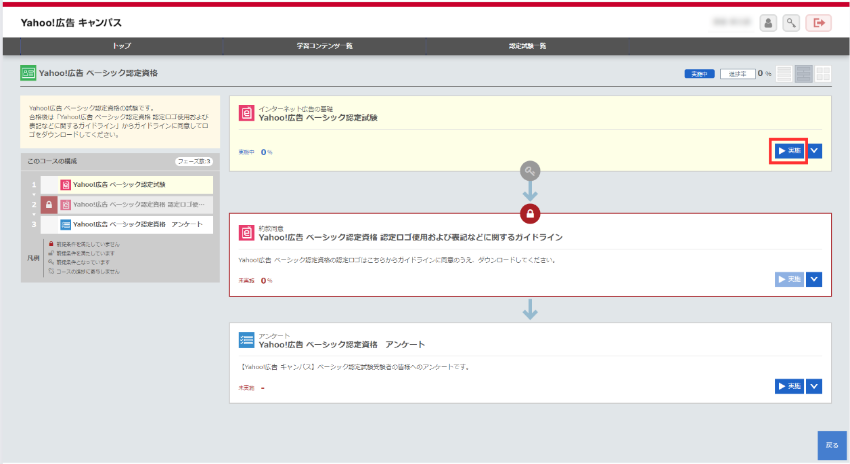The image size is (850, 464).
Task: Click the red 0% progress on ガイドライン card
Action: click(266, 281)
